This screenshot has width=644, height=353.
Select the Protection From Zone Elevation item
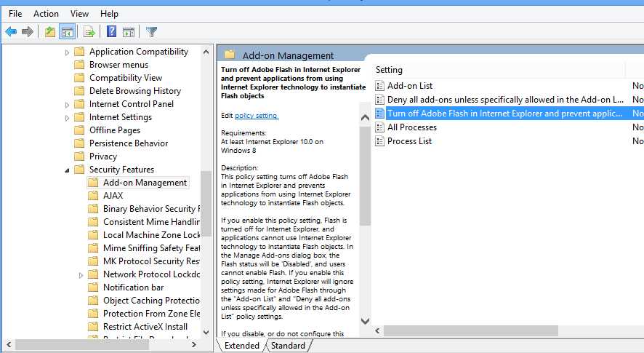click(x=151, y=314)
